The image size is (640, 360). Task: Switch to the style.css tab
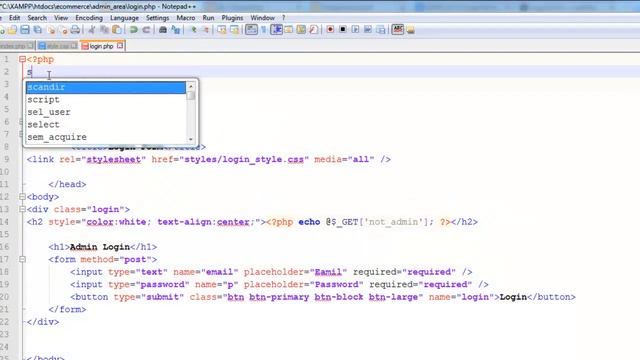pyautogui.click(x=58, y=46)
